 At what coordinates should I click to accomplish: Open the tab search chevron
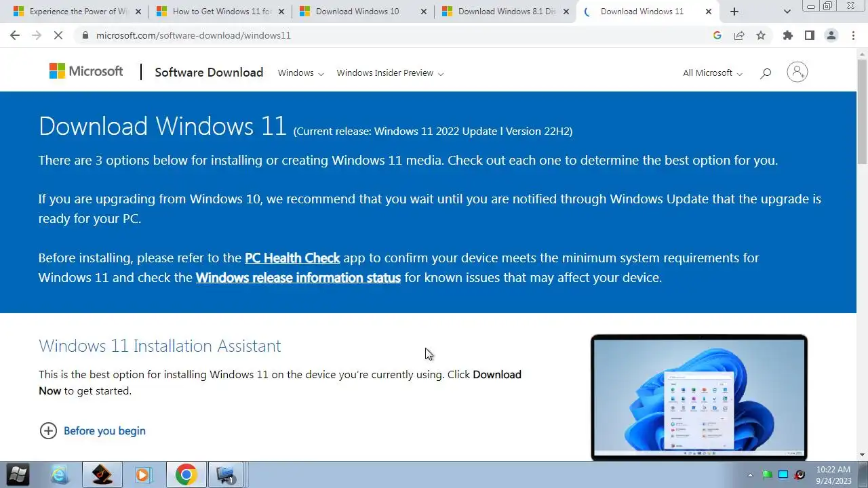point(787,12)
